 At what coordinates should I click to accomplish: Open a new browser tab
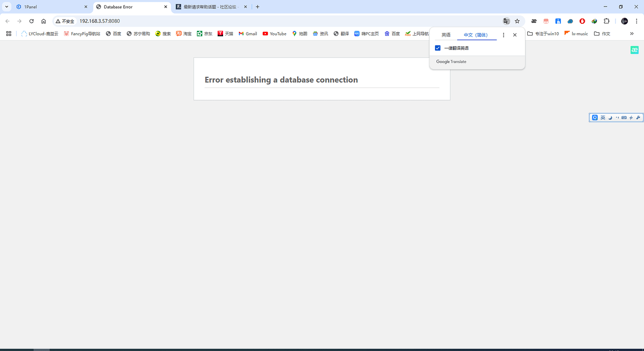point(258,7)
